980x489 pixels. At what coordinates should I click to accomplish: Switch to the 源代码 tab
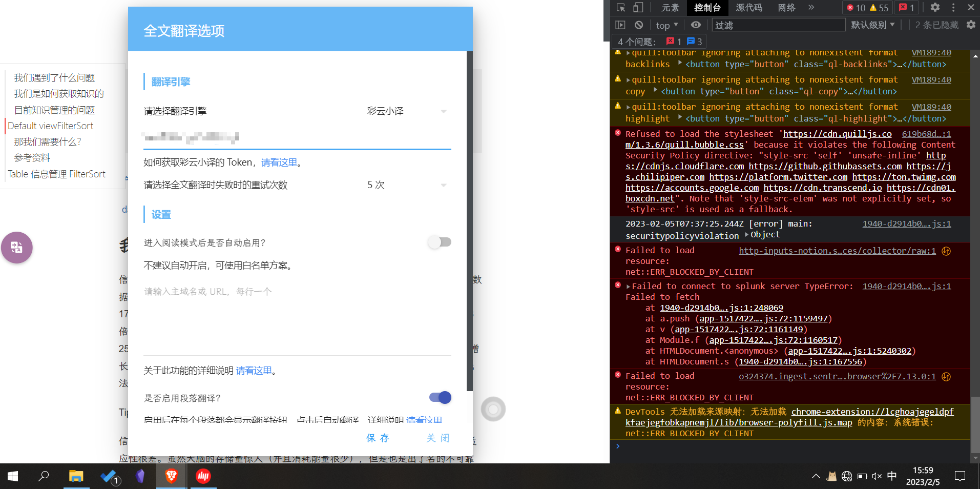pyautogui.click(x=748, y=8)
